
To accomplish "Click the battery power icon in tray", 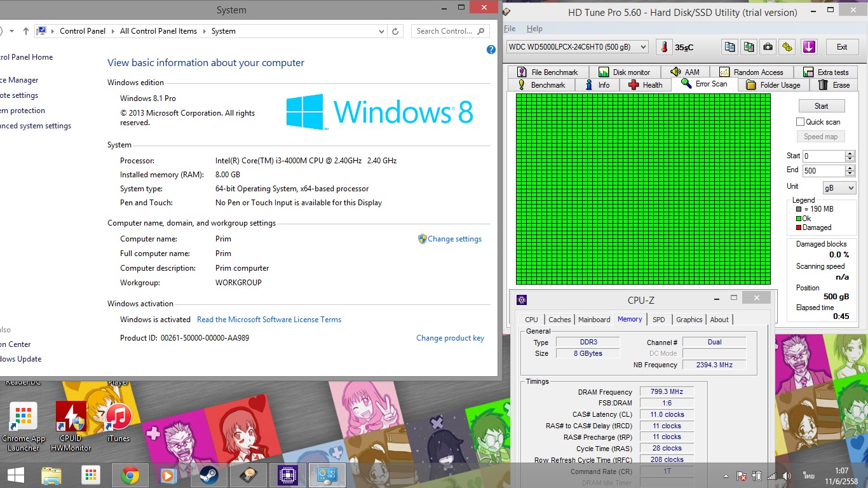I will (x=757, y=476).
